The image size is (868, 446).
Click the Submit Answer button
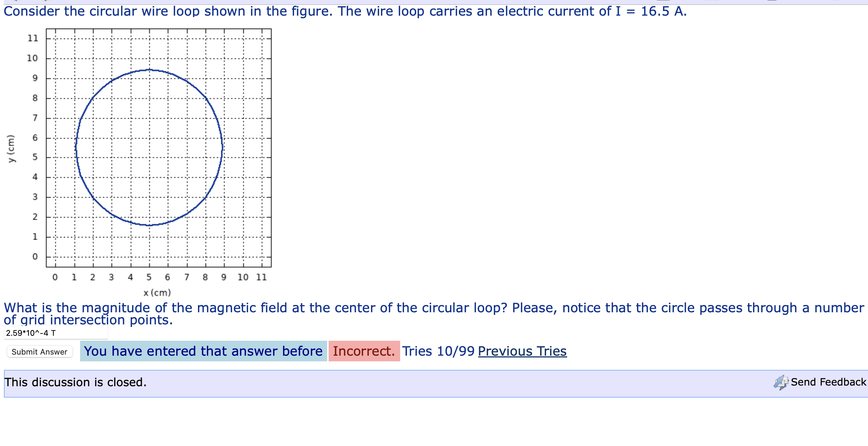click(x=39, y=352)
